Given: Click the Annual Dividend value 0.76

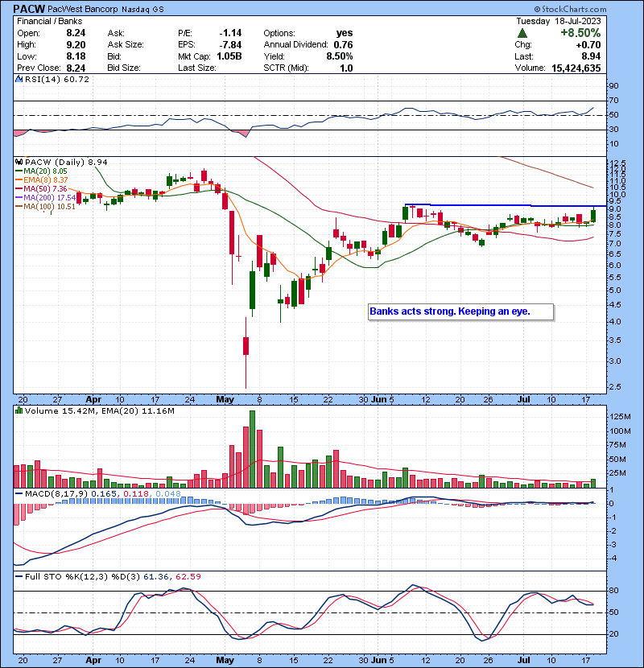Looking at the screenshot, I should (343, 45).
